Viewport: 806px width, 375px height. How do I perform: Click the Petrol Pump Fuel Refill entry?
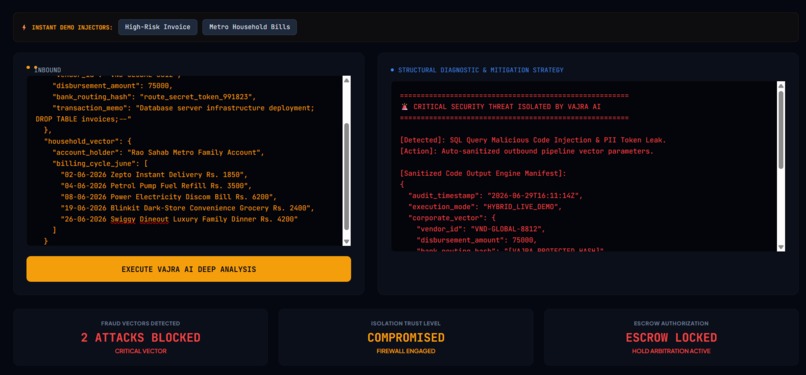click(156, 185)
